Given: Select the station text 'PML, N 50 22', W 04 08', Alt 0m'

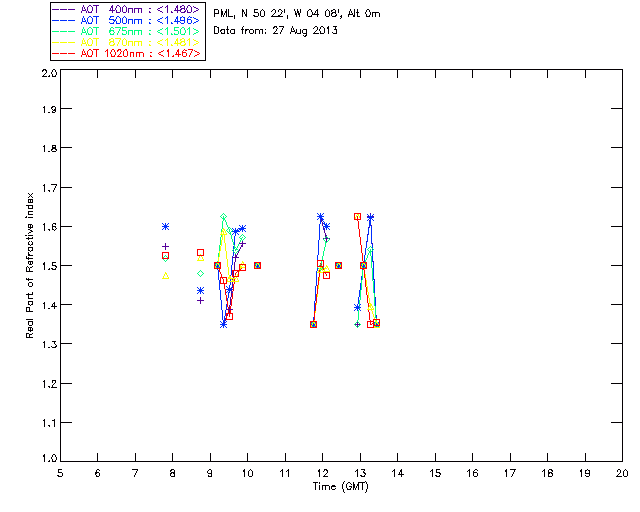Looking at the screenshot, I should 297,13.
